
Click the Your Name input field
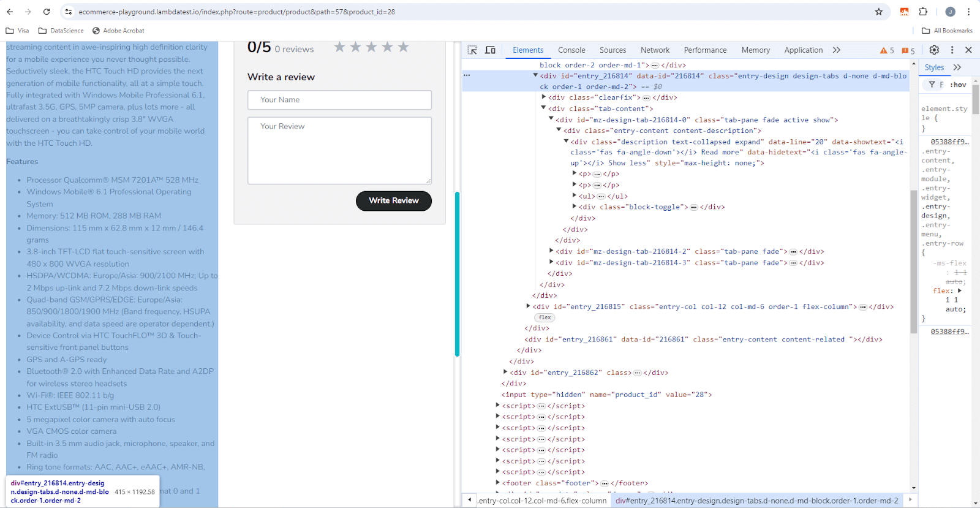click(339, 100)
